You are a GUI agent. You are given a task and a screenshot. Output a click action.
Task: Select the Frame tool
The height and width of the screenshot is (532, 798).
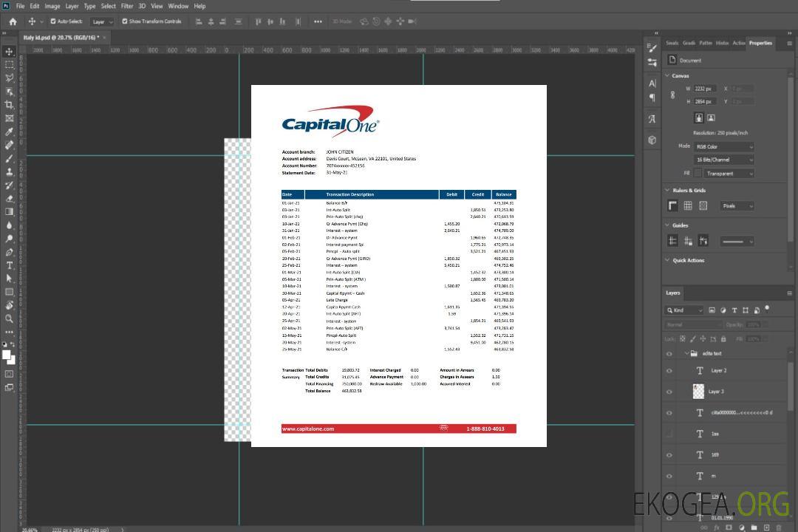[9, 118]
